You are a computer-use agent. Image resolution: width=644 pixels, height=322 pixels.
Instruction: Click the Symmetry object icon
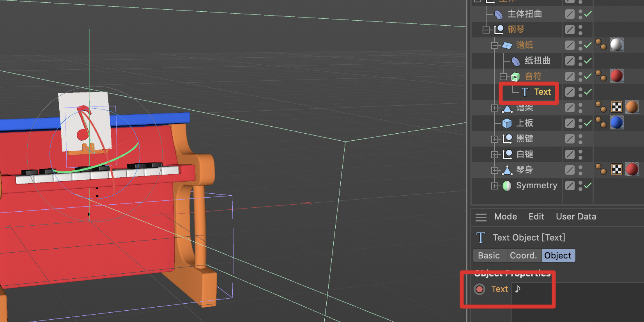pos(507,186)
